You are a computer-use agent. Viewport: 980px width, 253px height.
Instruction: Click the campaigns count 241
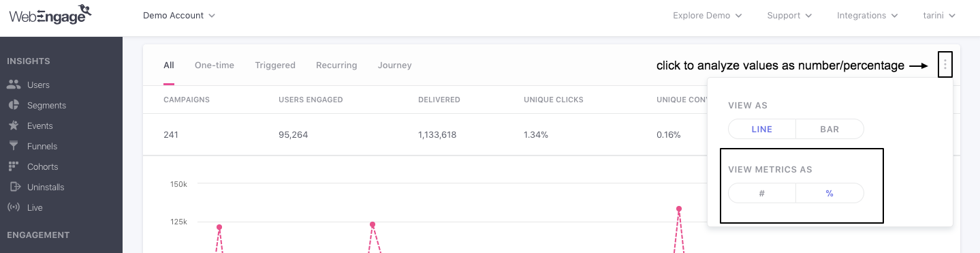click(x=171, y=135)
